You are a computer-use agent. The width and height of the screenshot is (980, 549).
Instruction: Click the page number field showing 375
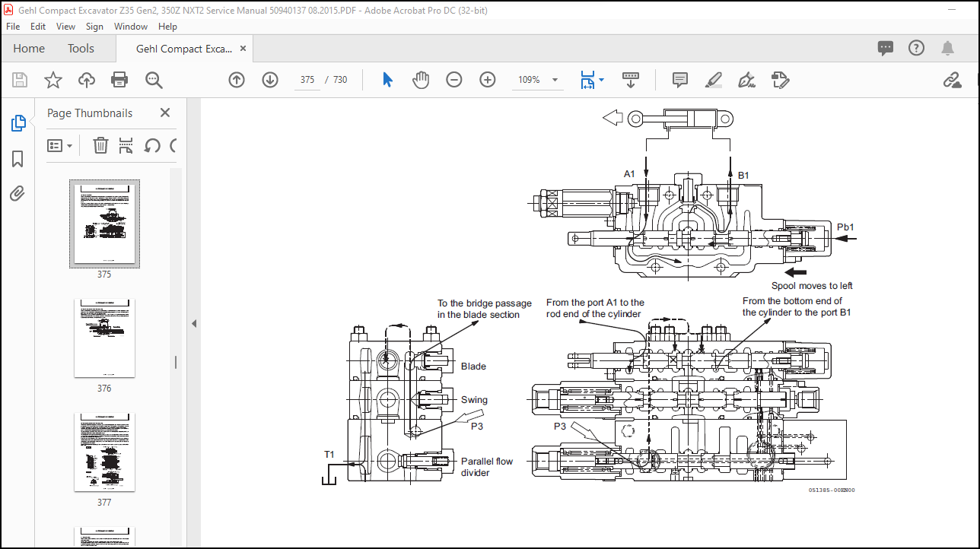pos(308,80)
